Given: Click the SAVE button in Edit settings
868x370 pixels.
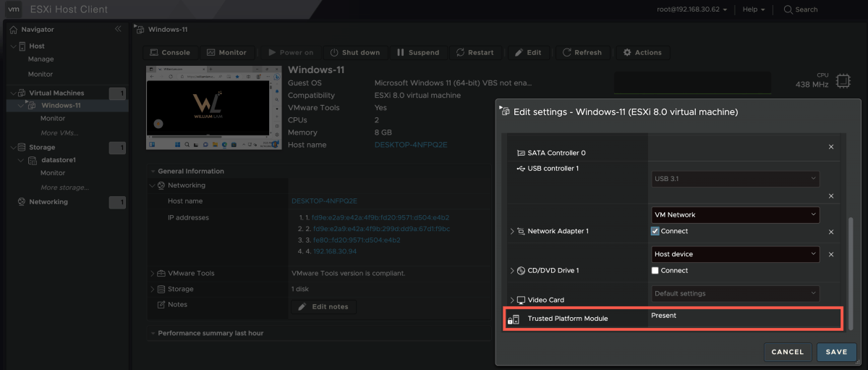Looking at the screenshot, I should (836, 352).
